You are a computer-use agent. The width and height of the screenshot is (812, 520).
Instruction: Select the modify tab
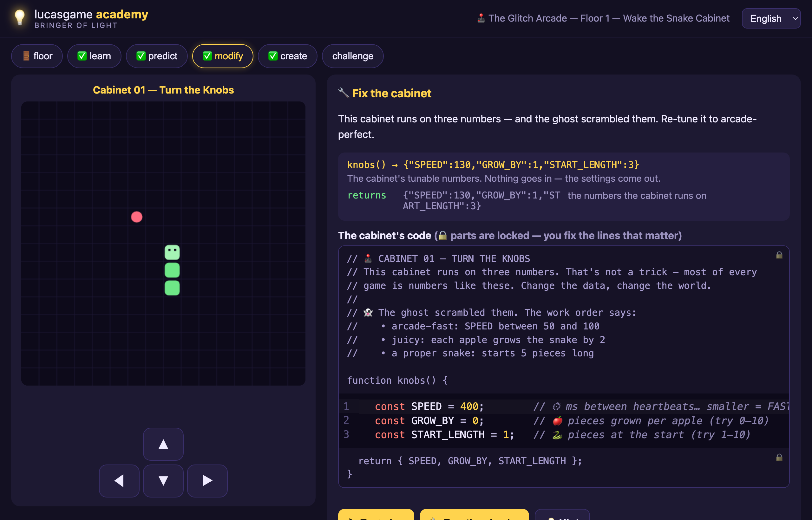click(x=223, y=56)
